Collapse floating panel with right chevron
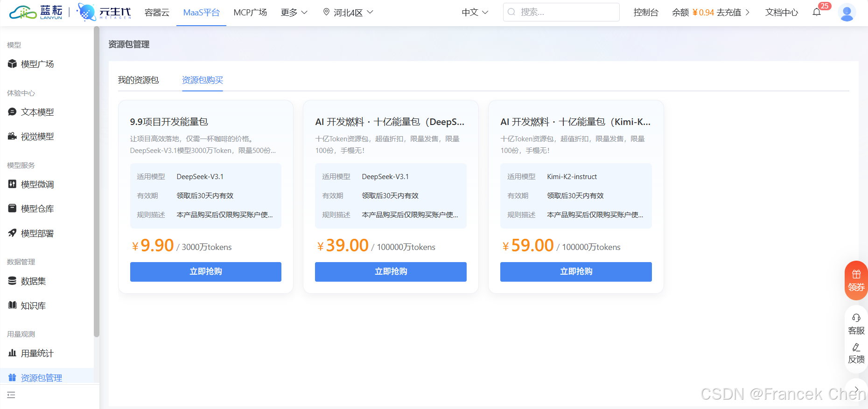This screenshot has width=868, height=409. [x=856, y=389]
